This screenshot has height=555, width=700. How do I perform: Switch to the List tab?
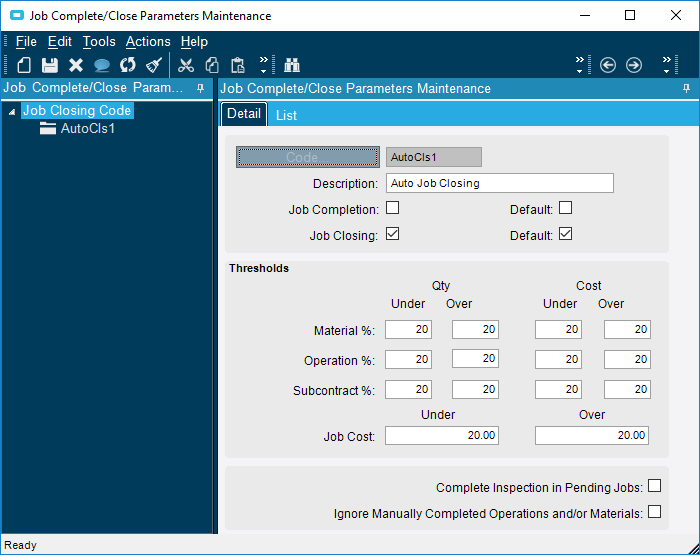[x=286, y=115]
